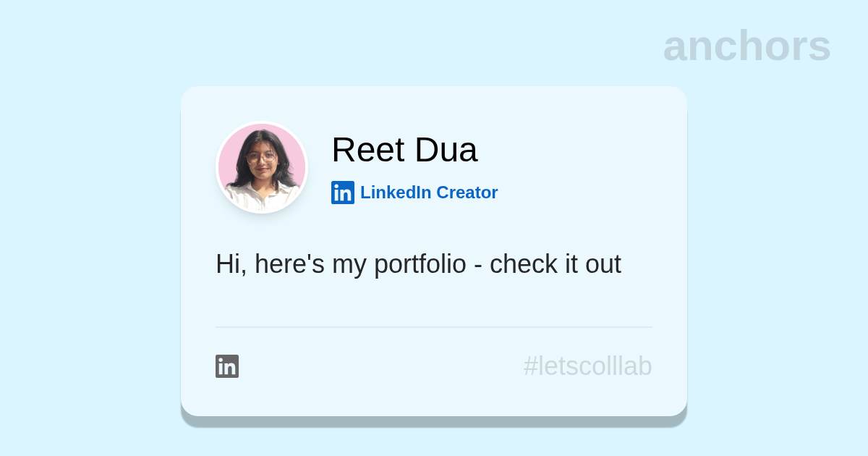This screenshot has width=868, height=456.
Task: Click the blue LinkedIn logo beside Creator label
Action: click(343, 193)
